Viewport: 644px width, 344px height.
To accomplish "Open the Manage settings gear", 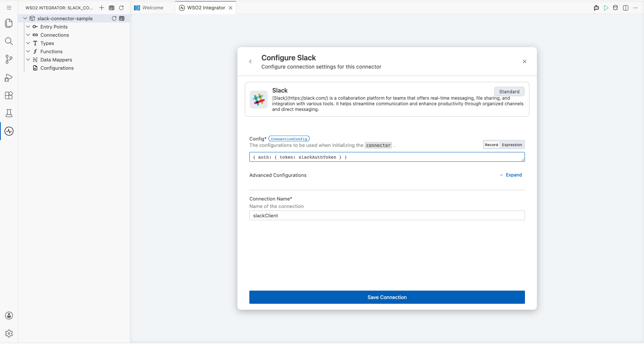I will [x=9, y=334].
